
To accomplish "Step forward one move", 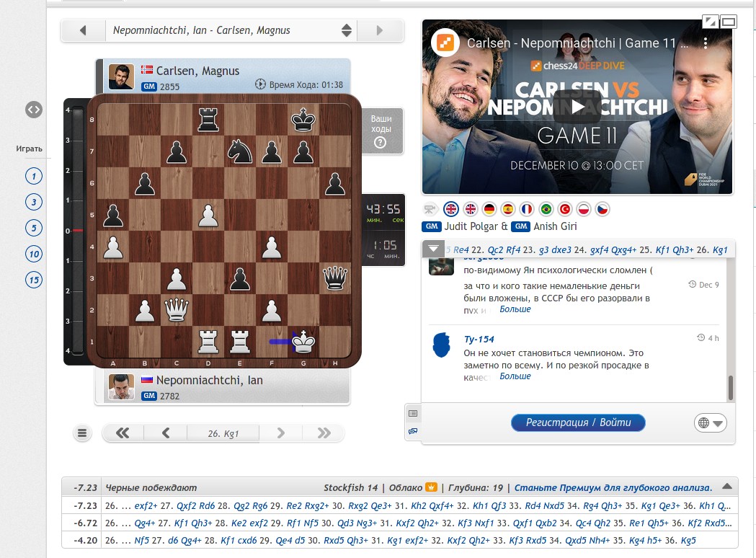I will pyautogui.click(x=280, y=433).
